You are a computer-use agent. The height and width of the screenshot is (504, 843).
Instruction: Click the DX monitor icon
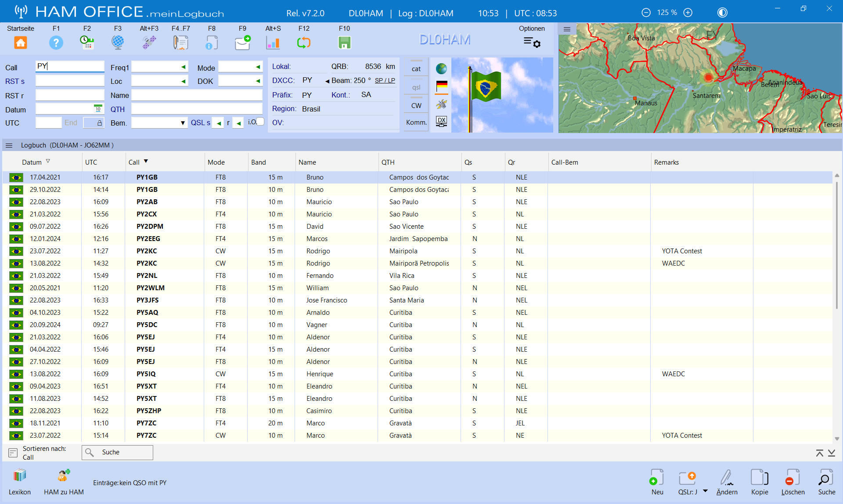pyautogui.click(x=441, y=122)
